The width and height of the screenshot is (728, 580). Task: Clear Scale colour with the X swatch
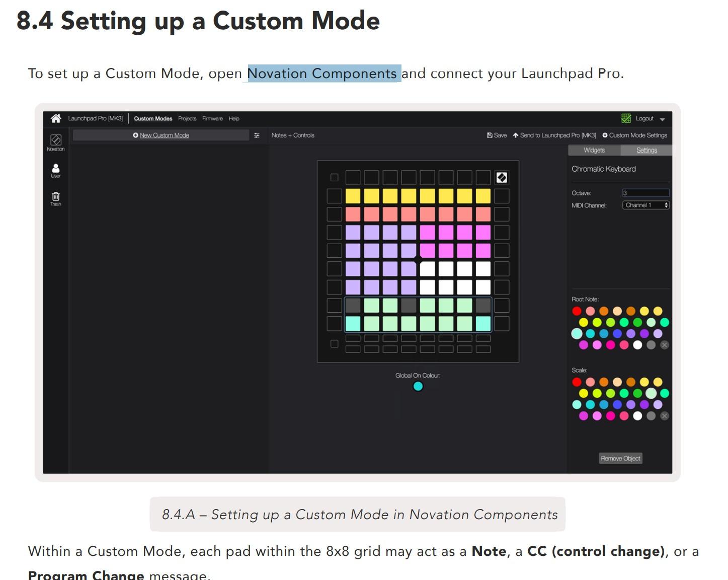click(665, 416)
